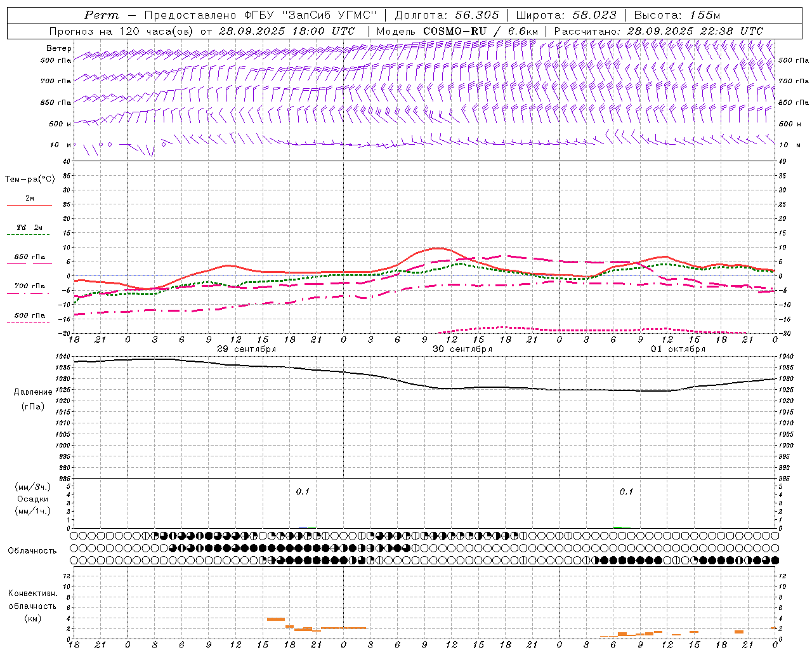Click the forecast start "28.09.2025 18:00 UTC"

[287, 30]
